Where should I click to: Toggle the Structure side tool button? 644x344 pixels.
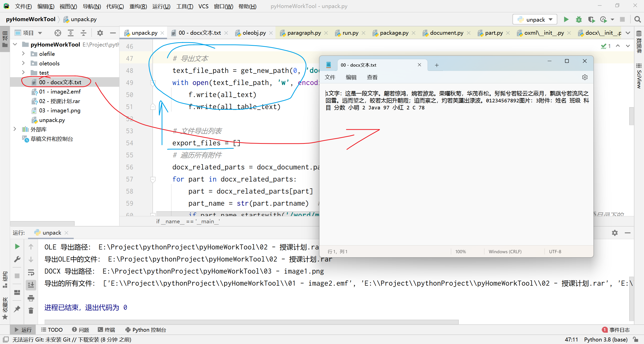(5, 279)
